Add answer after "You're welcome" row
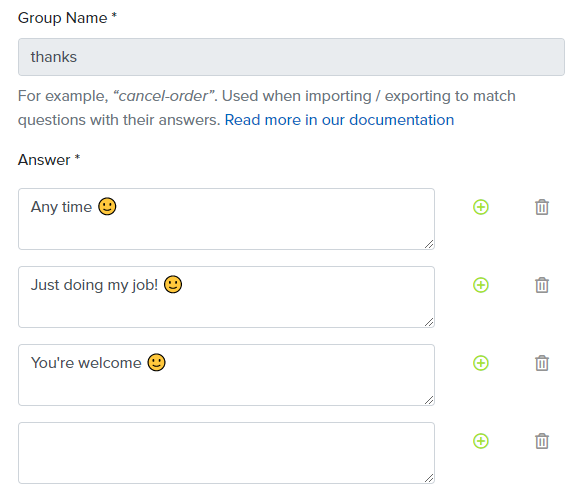This screenshot has width=571, height=494. (x=481, y=363)
